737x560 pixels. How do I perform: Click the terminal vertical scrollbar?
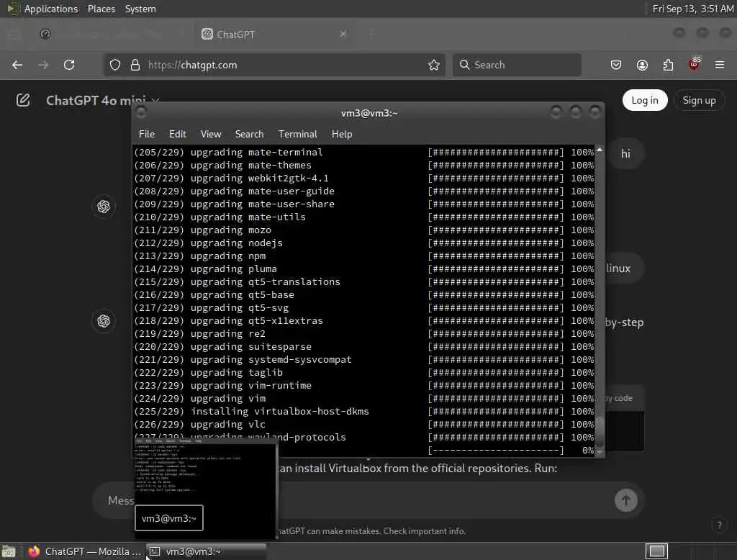[x=600, y=301]
